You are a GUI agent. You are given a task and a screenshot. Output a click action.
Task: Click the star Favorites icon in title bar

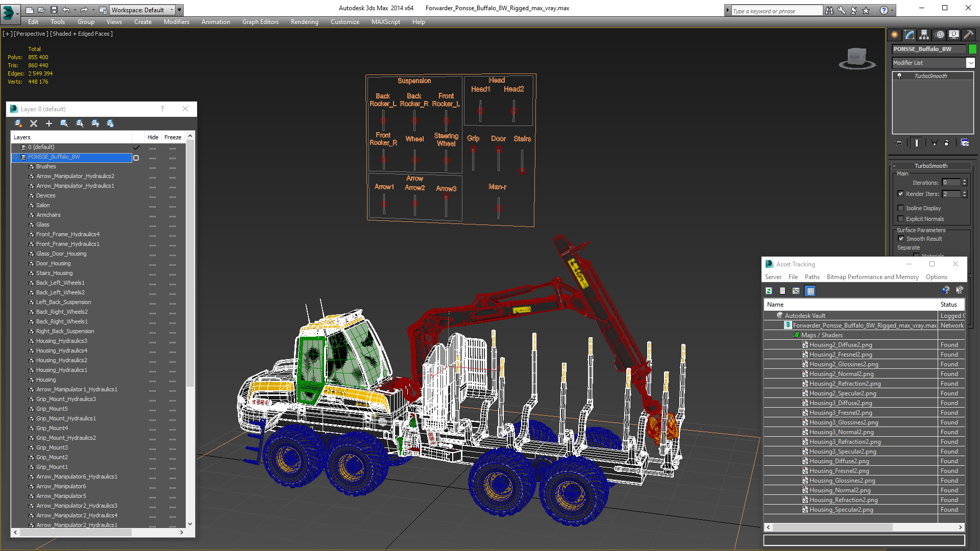coord(866,10)
